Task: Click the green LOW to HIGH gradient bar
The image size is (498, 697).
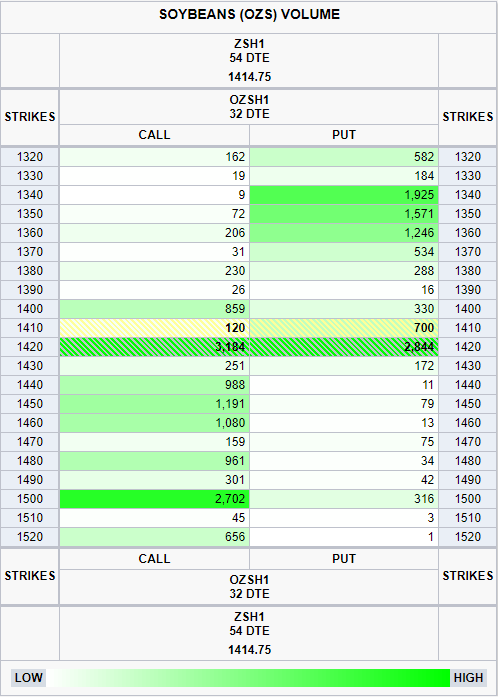Action: 249,678
